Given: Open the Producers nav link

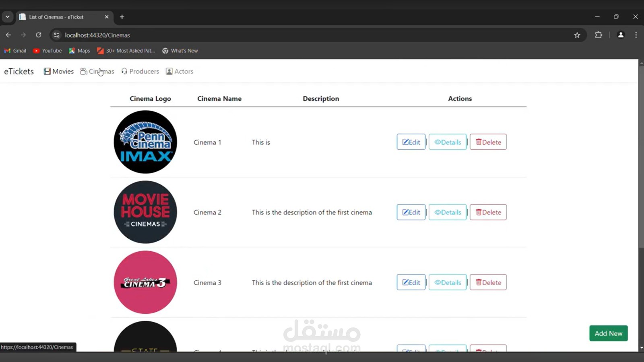Looking at the screenshot, I should click(140, 71).
